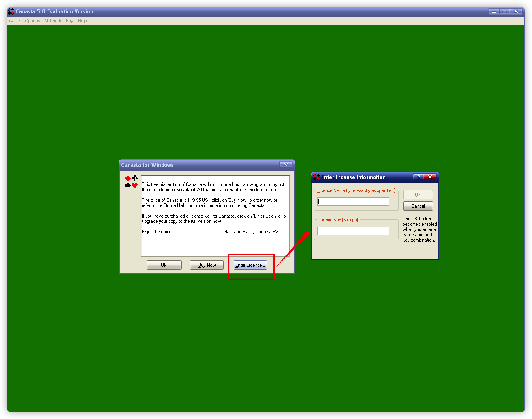The height and width of the screenshot is (419, 532).
Task: Open the Help menu
Action: click(82, 21)
